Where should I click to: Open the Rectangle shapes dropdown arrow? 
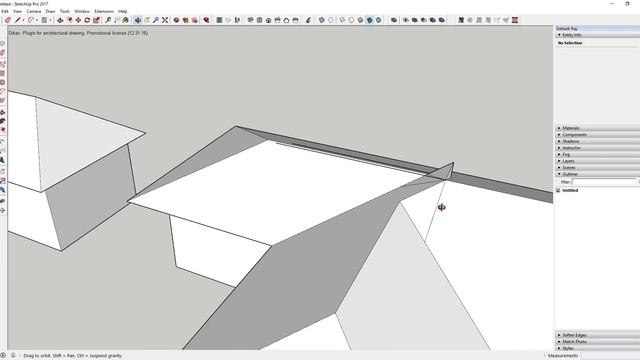(50, 20)
